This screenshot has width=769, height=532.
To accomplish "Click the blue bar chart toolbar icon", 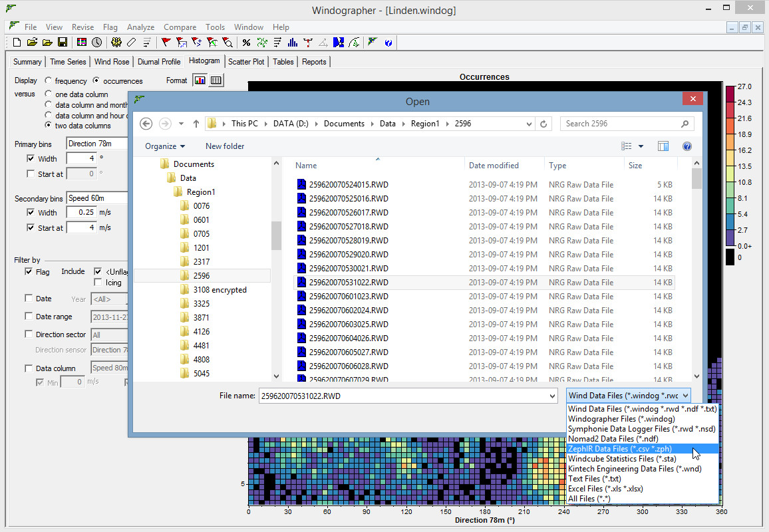I will pos(293,43).
